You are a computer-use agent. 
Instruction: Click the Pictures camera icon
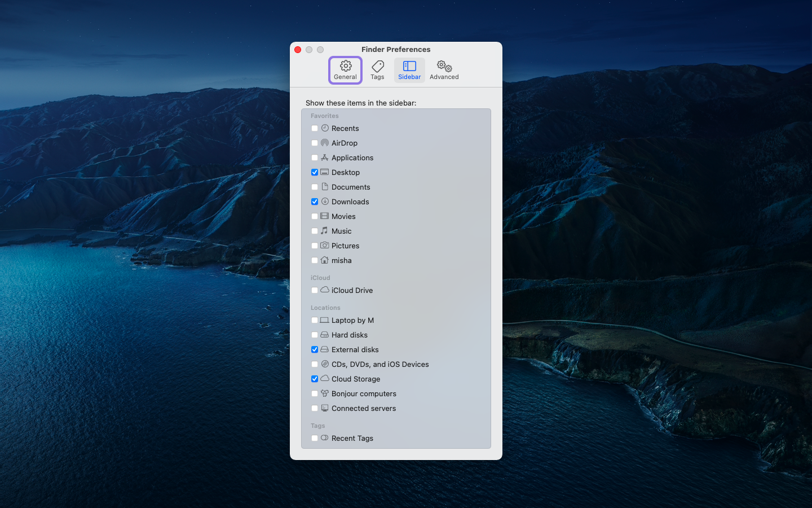(325, 246)
